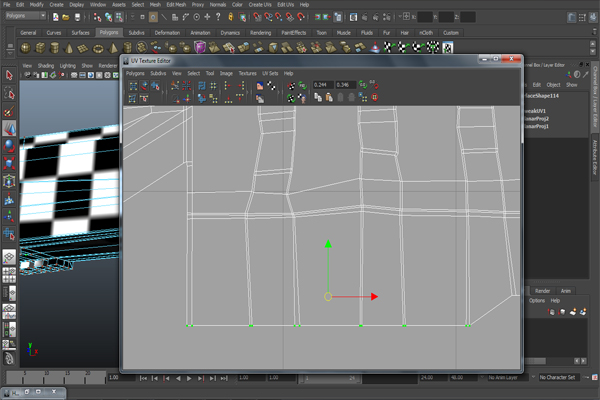Create a polygon torus from the shelf
This screenshot has width=600, height=400.
(x=98, y=48)
